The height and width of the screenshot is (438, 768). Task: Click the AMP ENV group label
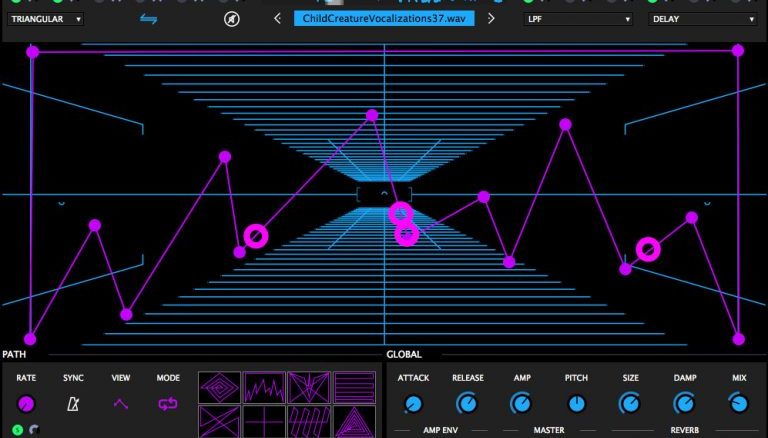[440, 430]
